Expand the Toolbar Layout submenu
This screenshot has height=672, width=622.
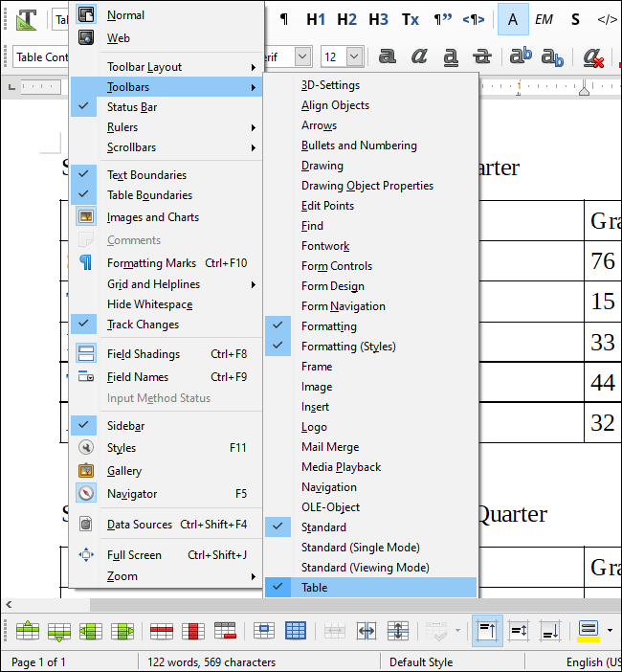pyautogui.click(x=167, y=67)
